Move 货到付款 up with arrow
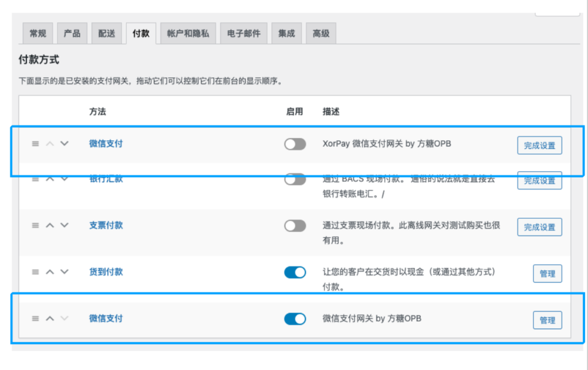 tap(50, 272)
